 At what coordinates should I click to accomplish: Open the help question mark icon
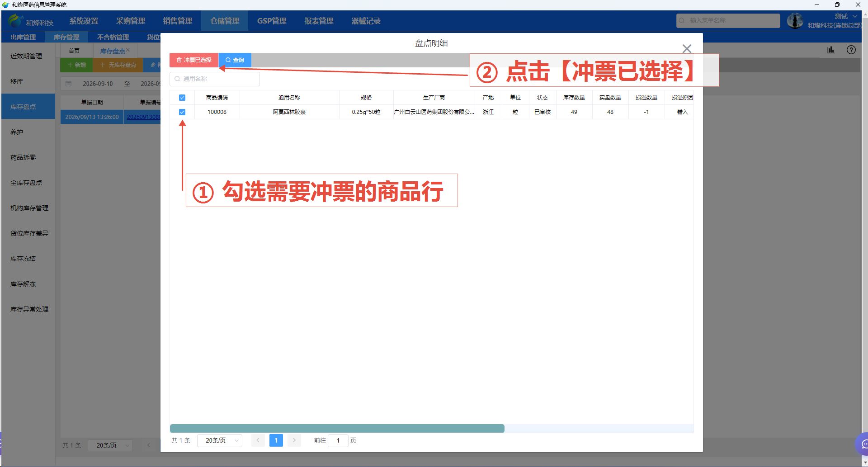[851, 50]
